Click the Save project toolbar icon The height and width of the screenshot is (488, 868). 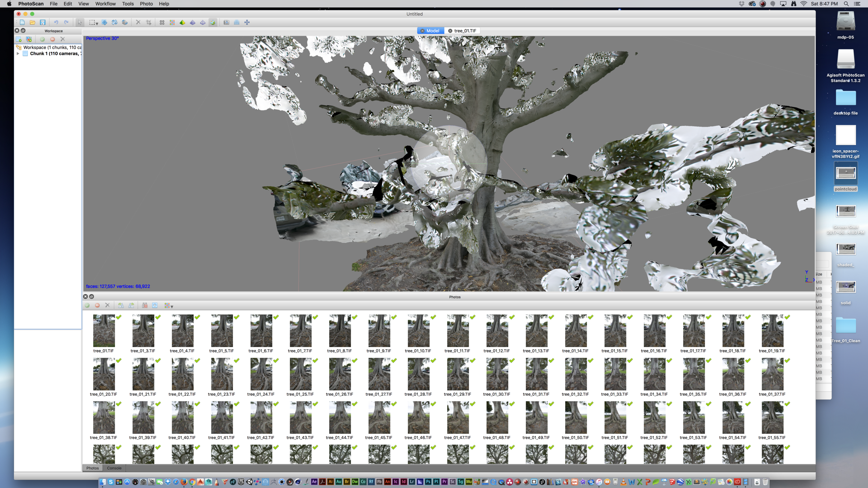(43, 23)
